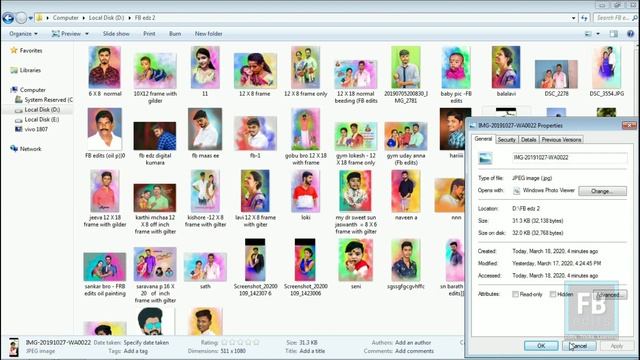Switch to Details tab in Properties
The width and height of the screenshot is (640, 360).
click(529, 140)
